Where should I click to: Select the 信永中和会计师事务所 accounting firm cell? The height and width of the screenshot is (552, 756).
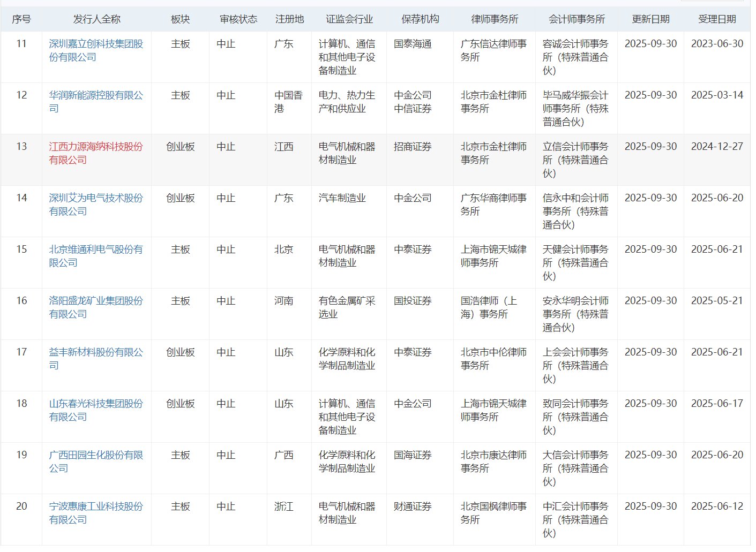576,211
